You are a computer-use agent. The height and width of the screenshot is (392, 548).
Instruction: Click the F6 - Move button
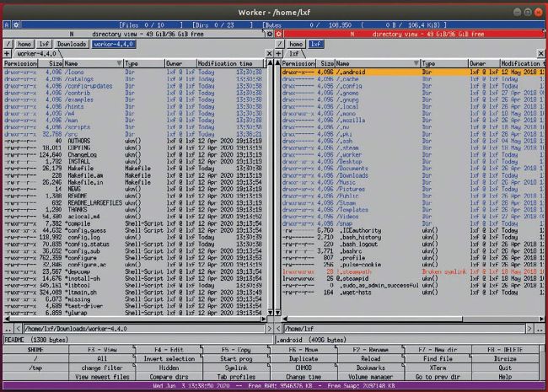[304, 350]
